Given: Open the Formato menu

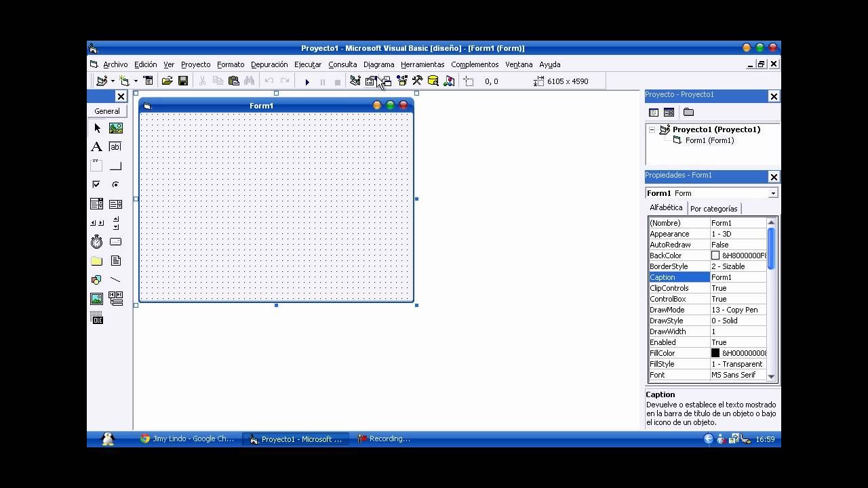Looking at the screenshot, I should 230,64.
